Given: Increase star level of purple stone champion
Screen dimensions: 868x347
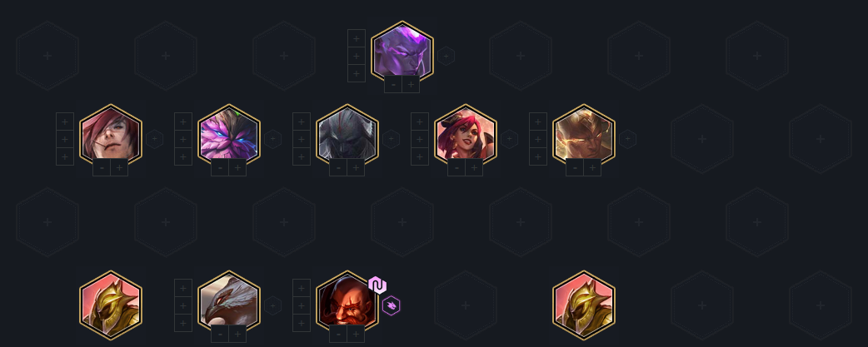Looking at the screenshot, I should (411, 85).
